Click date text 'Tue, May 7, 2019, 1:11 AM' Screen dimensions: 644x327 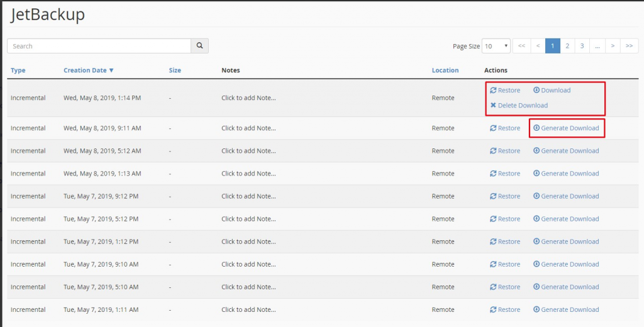pyautogui.click(x=101, y=310)
